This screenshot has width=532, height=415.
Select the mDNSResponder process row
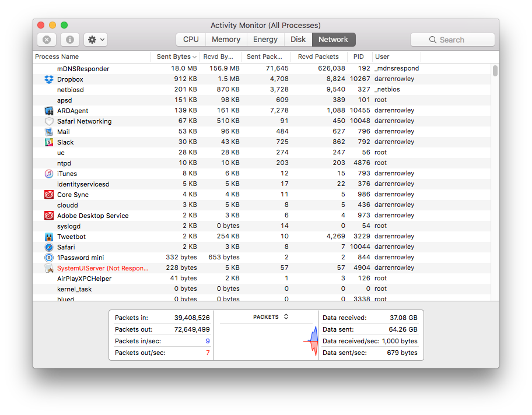(261, 69)
